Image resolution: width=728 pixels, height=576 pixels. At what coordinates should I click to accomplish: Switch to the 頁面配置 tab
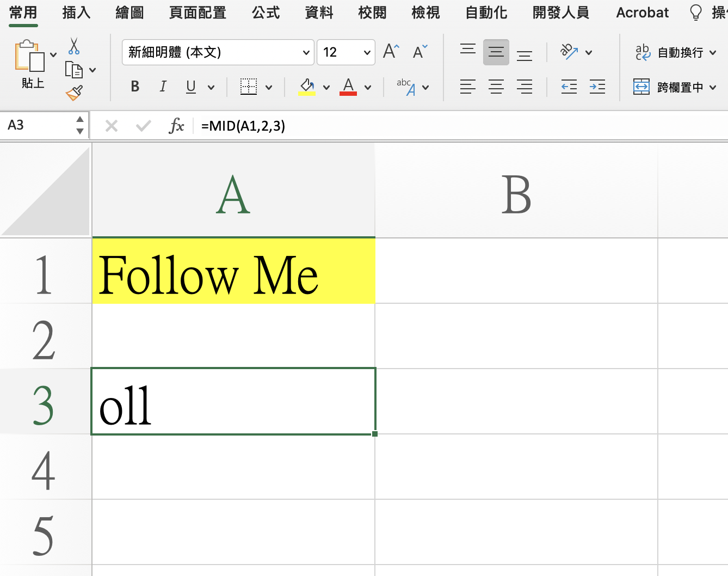click(198, 13)
